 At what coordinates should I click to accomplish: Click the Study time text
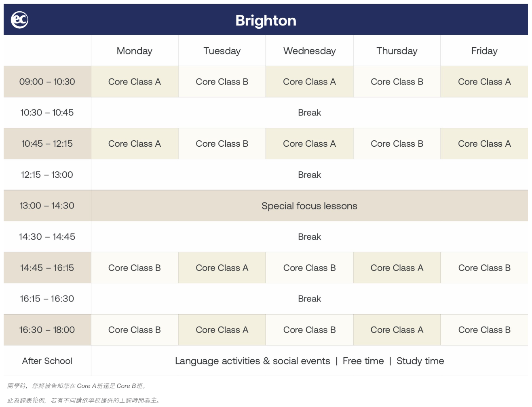pos(420,361)
